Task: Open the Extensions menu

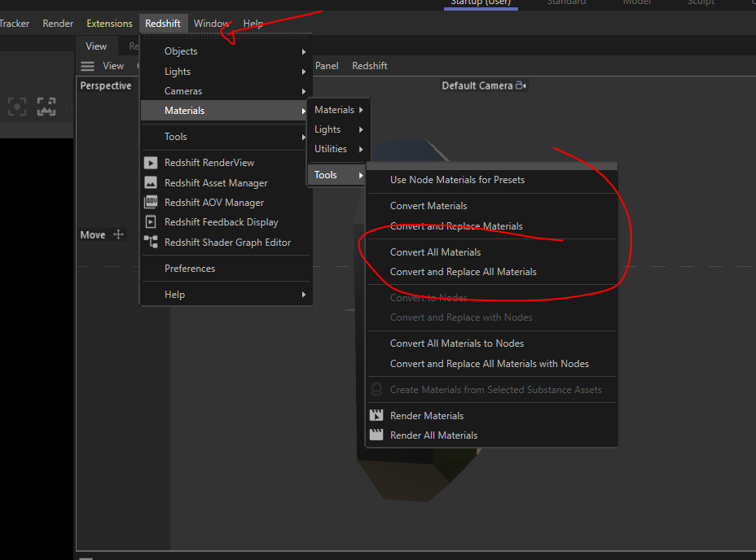Action: pos(109,23)
